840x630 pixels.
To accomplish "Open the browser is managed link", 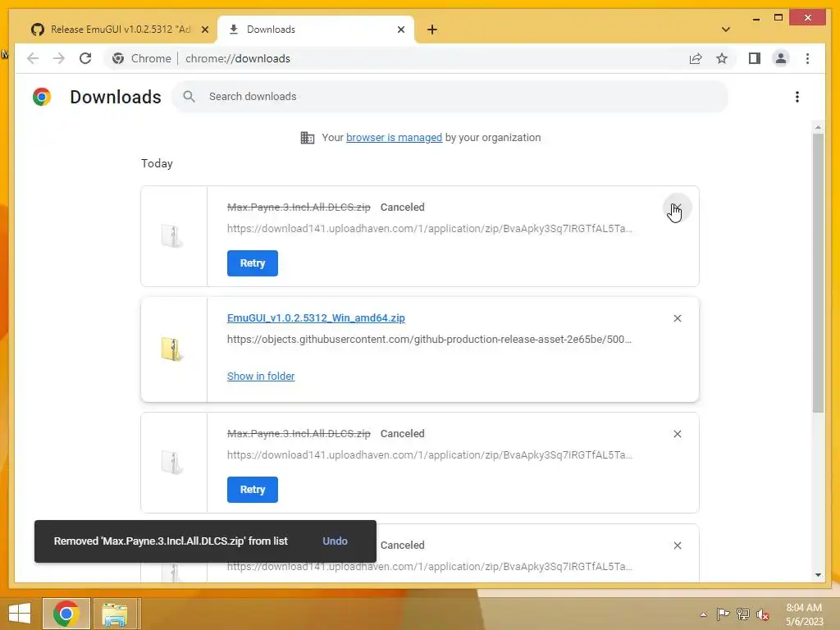I will (x=395, y=137).
